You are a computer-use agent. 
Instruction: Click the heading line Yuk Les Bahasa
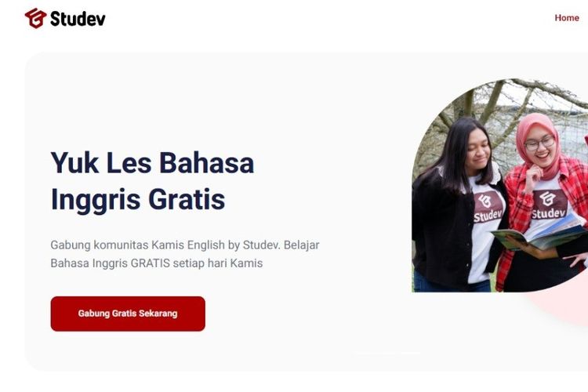click(152, 163)
